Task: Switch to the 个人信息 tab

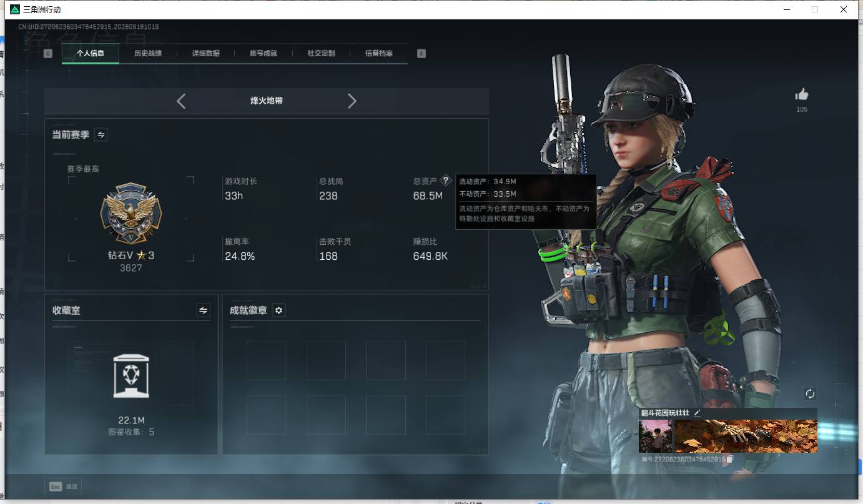Action: [x=91, y=53]
